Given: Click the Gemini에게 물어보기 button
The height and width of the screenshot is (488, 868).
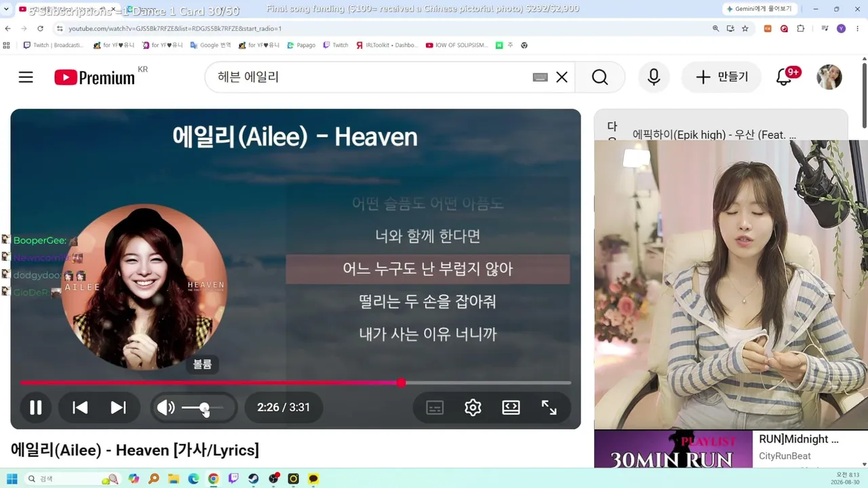Looking at the screenshot, I should point(759,9).
